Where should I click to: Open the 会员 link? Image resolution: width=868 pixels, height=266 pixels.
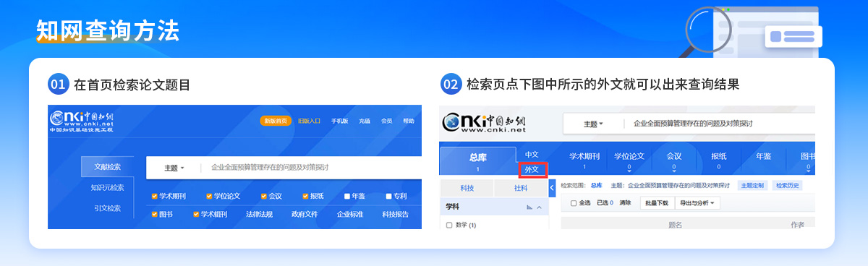(387, 121)
